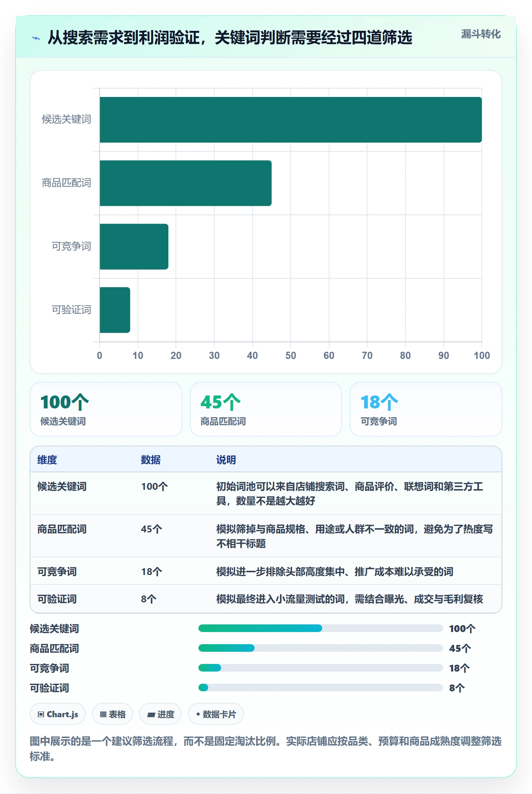Click the description starting with 模拟进一步排除
Viewport: 532px width, 794px height.
(335, 572)
